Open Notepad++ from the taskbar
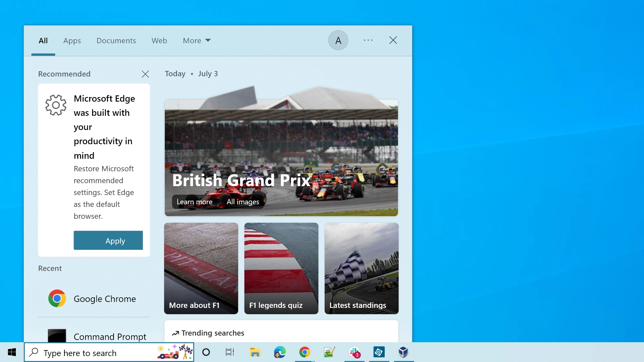This screenshot has width=644, height=362. coord(329,352)
